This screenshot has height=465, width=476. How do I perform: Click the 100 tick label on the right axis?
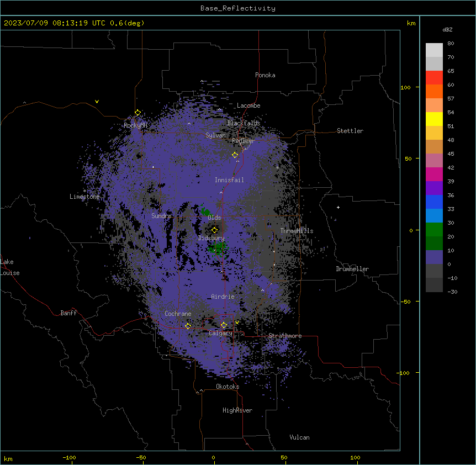pyautogui.click(x=405, y=87)
